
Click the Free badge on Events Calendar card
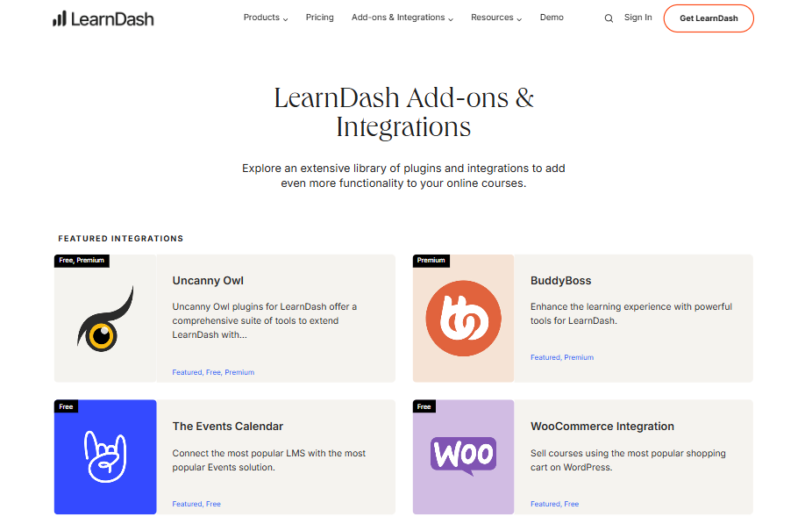point(66,406)
